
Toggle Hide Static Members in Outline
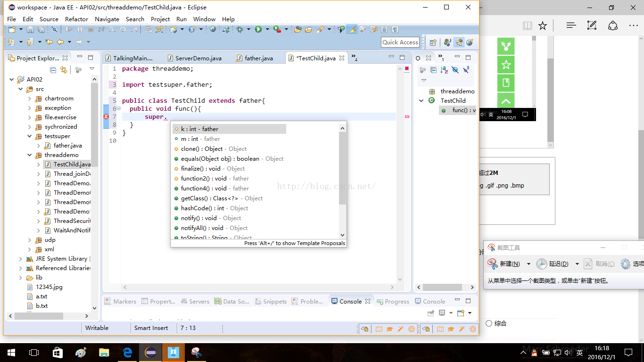point(466,70)
